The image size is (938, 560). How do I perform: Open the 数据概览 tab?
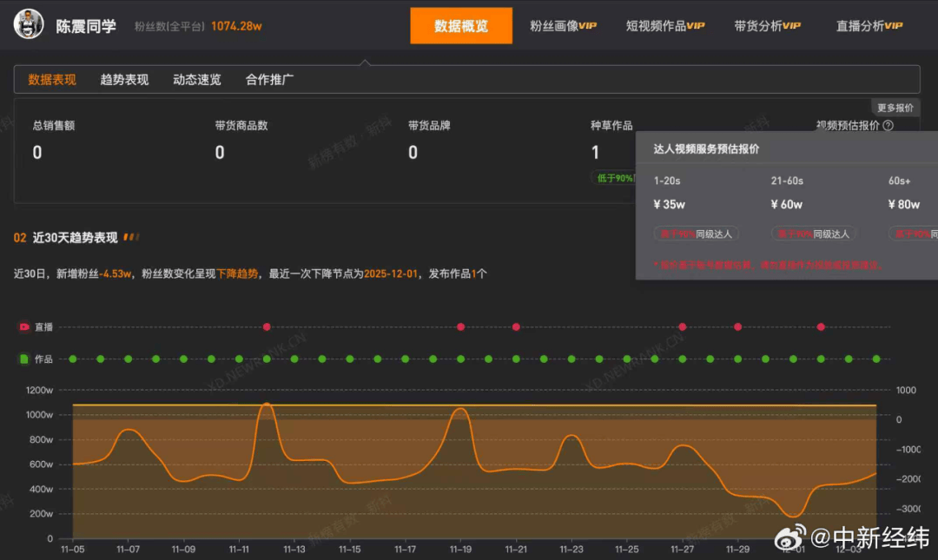[461, 26]
